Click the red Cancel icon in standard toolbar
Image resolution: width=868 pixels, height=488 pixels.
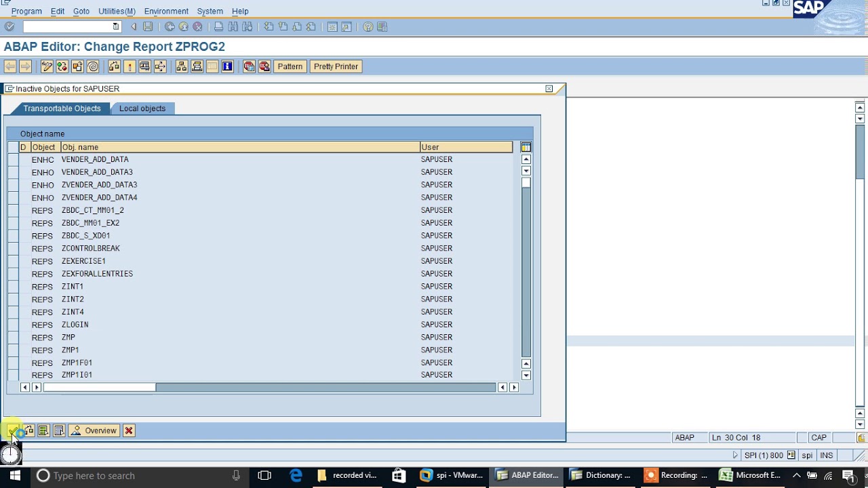tap(197, 26)
